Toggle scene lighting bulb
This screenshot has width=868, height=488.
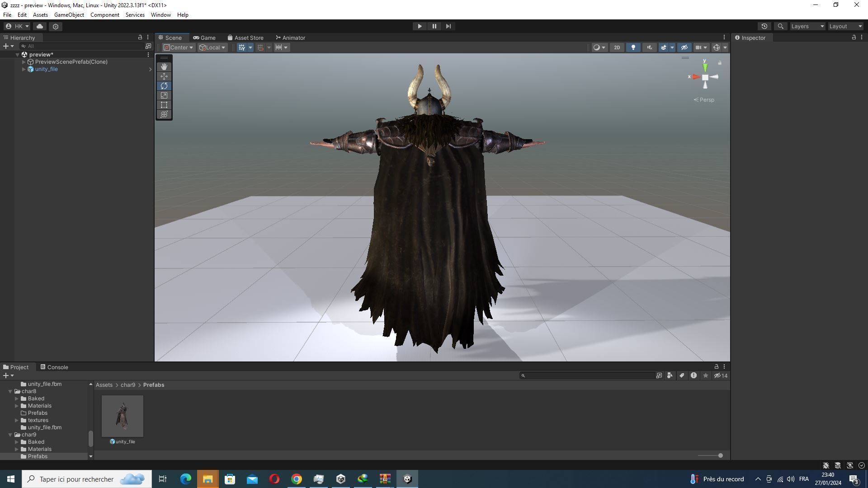[633, 47]
